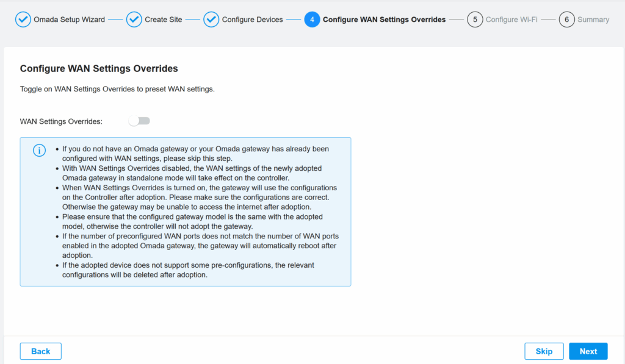Click the Create Site step checkmark icon
This screenshot has width=625, height=364.
tap(134, 20)
